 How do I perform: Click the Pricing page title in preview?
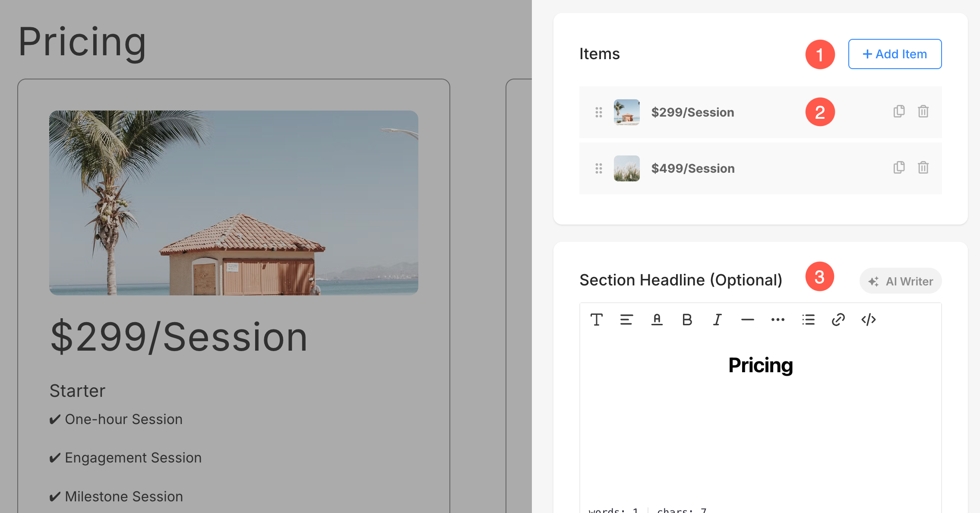click(82, 42)
